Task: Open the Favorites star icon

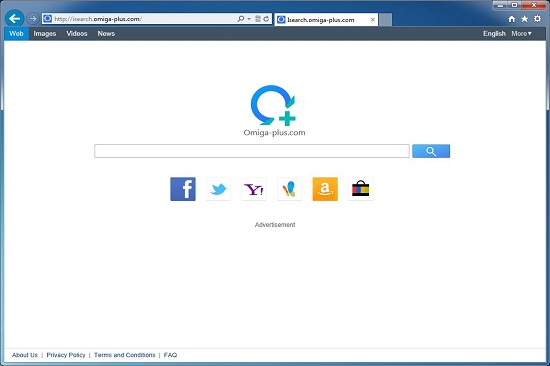Action: [524, 19]
